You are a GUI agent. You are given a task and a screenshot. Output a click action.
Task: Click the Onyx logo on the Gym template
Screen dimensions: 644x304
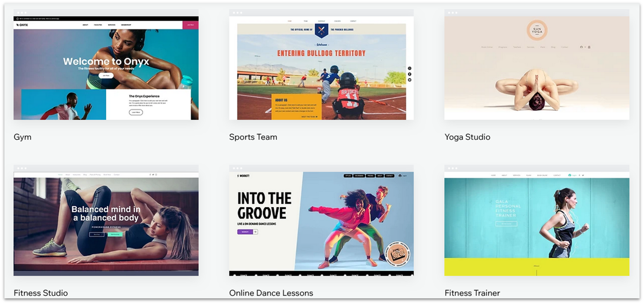click(x=22, y=24)
